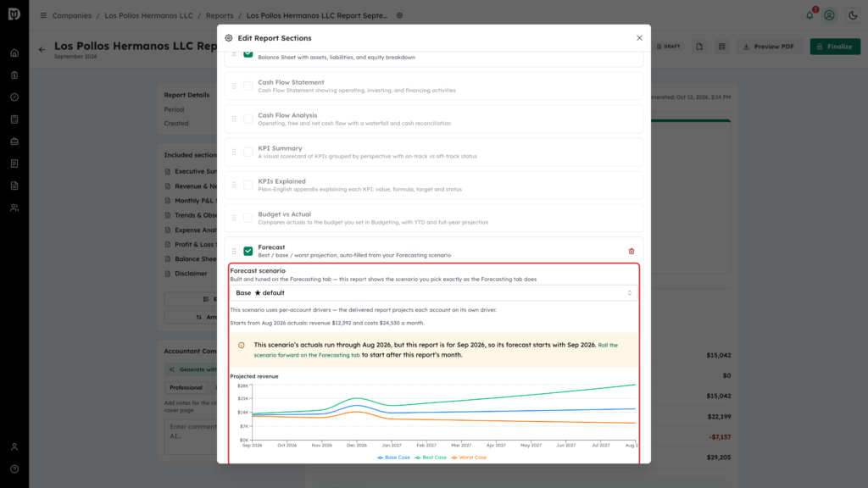This screenshot has width=868, height=488.
Task: Go to Los Pollos Hermanos LLC breadcrumb
Action: point(149,15)
